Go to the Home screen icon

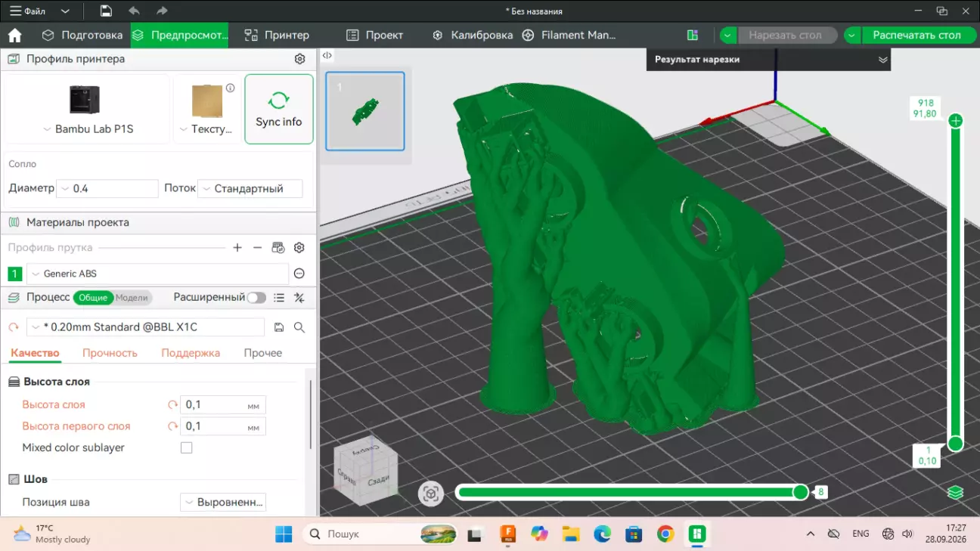[14, 36]
